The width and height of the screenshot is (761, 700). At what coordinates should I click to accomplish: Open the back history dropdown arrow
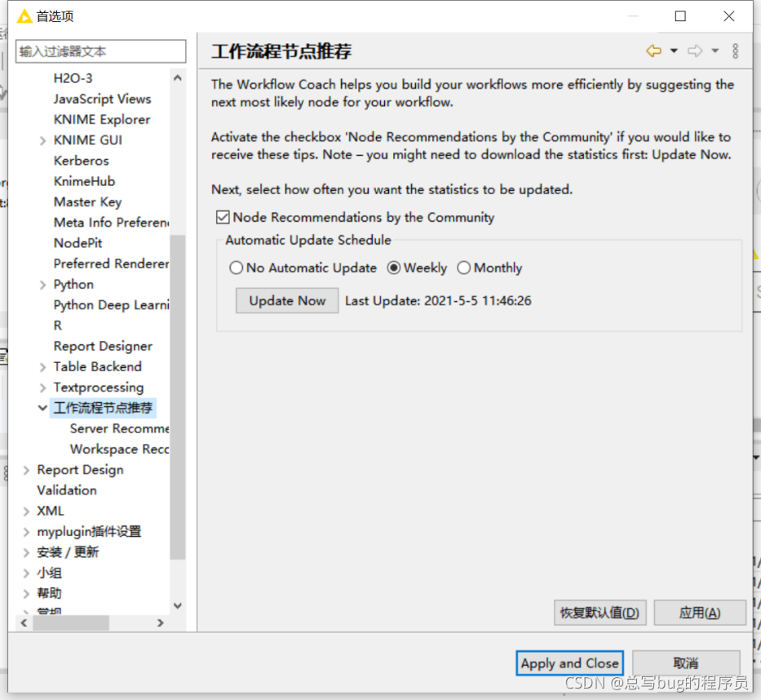(674, 51)
